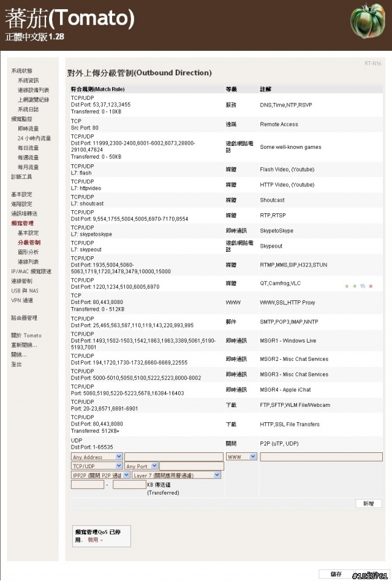392x581 pixels.
Task: Focus the maximum KB transferred field
Action: [129, 484]
